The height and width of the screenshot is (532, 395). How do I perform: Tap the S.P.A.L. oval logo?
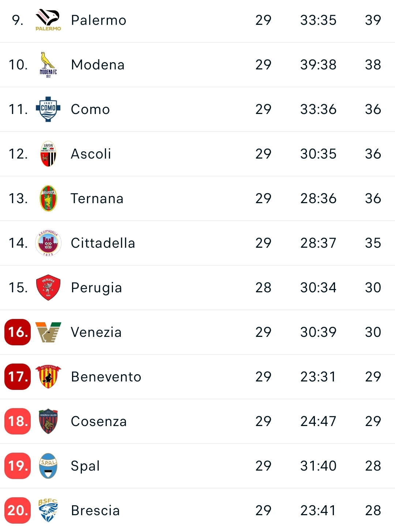(x=48, y=466)
